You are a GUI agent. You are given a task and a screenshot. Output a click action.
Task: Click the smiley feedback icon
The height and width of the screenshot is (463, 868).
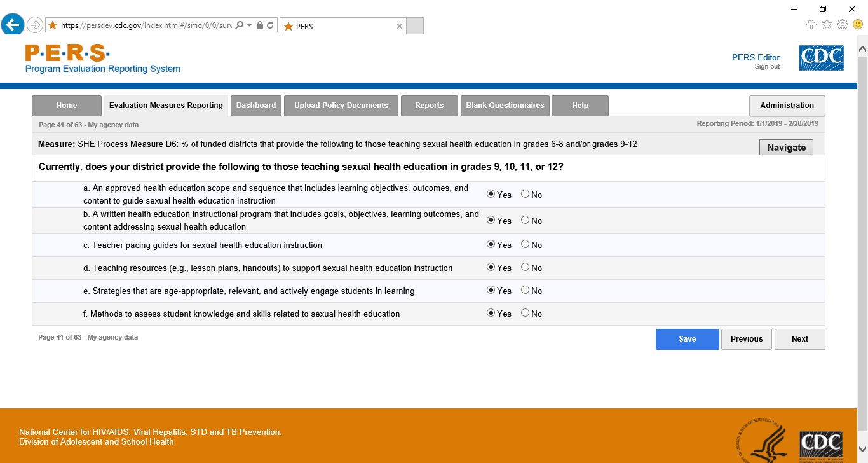[858, 25]
